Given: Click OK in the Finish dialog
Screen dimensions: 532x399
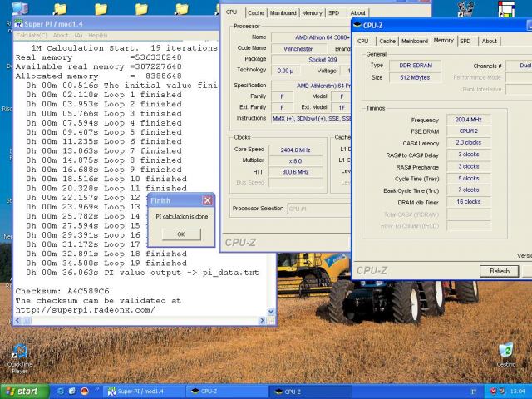Looking at the screenshot, I should (180, 234).
